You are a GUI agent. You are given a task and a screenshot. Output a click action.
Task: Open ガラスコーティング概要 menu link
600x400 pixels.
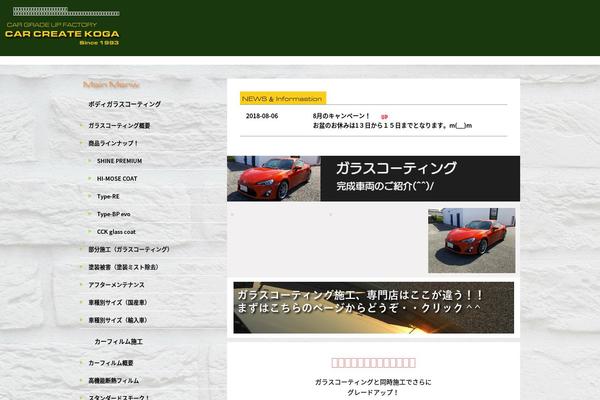click(x=119, y=126)
